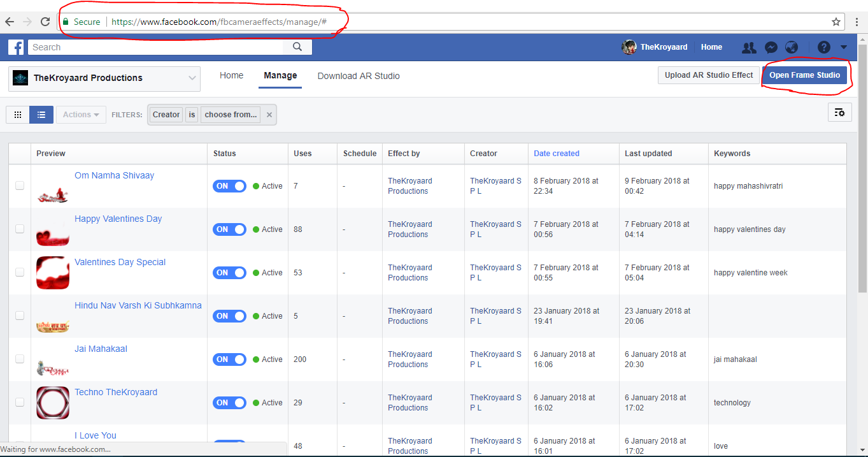Image resolution: width=868 pixels, height=457 pixels.
Task: Reload the page in the browser
Action: point(45,22)
